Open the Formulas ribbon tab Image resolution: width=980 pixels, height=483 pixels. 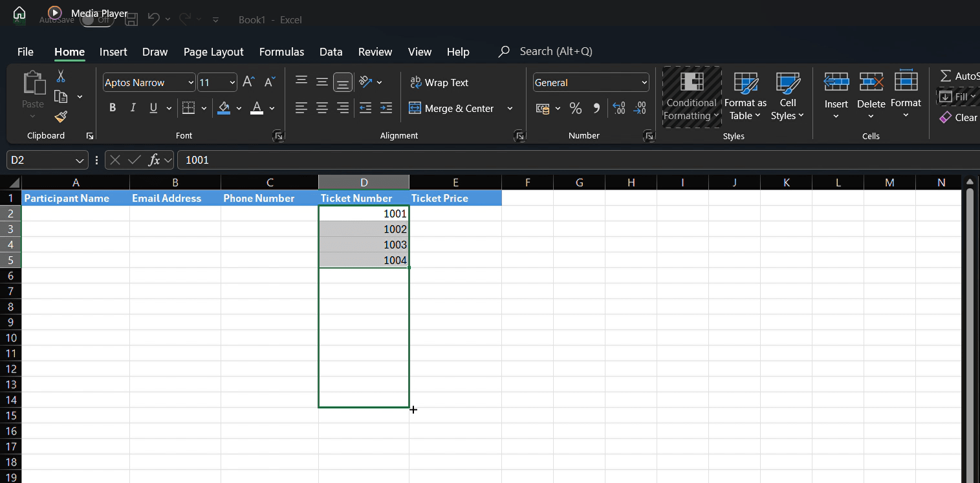click(x=281, y=52)
